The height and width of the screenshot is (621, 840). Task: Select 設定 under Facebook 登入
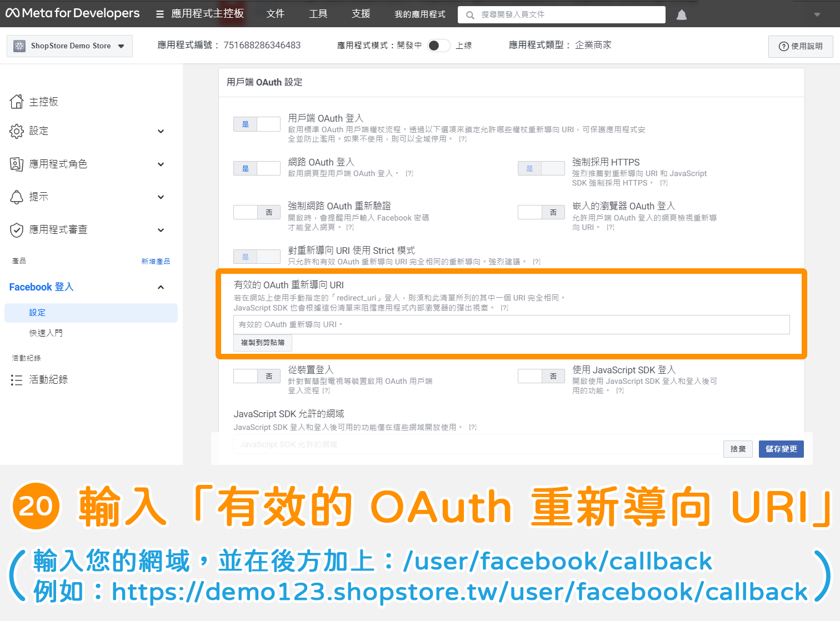pyautogui.click(x=91, y=313)
